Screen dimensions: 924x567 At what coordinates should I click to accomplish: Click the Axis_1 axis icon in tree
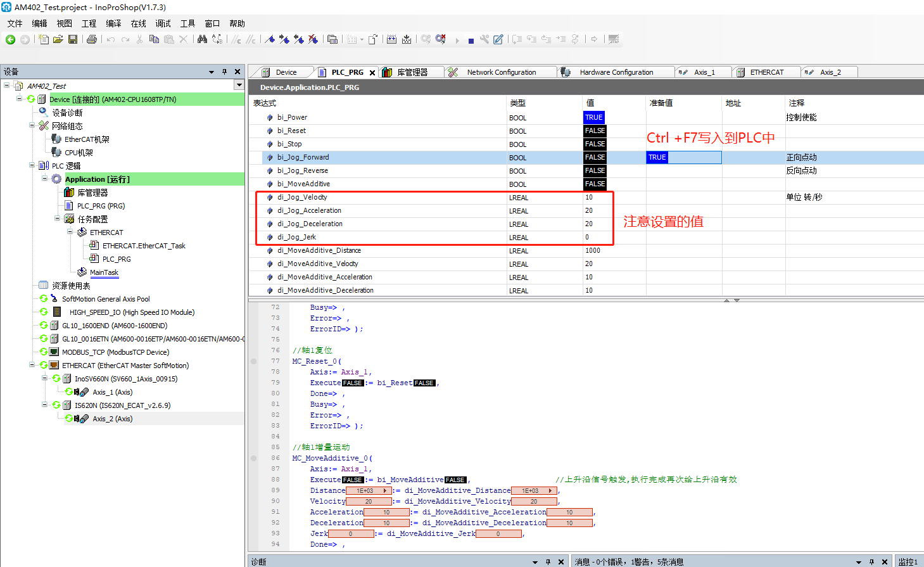pos(80,392)
